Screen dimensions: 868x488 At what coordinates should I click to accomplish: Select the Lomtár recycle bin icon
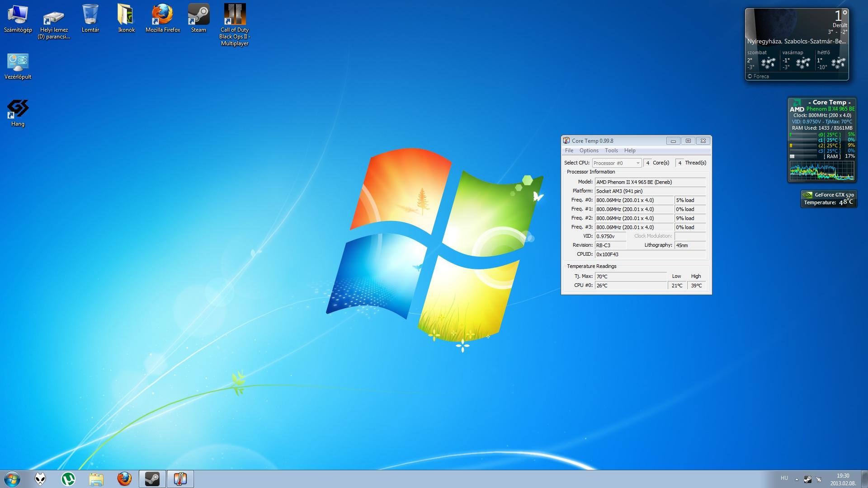(90, 19)
